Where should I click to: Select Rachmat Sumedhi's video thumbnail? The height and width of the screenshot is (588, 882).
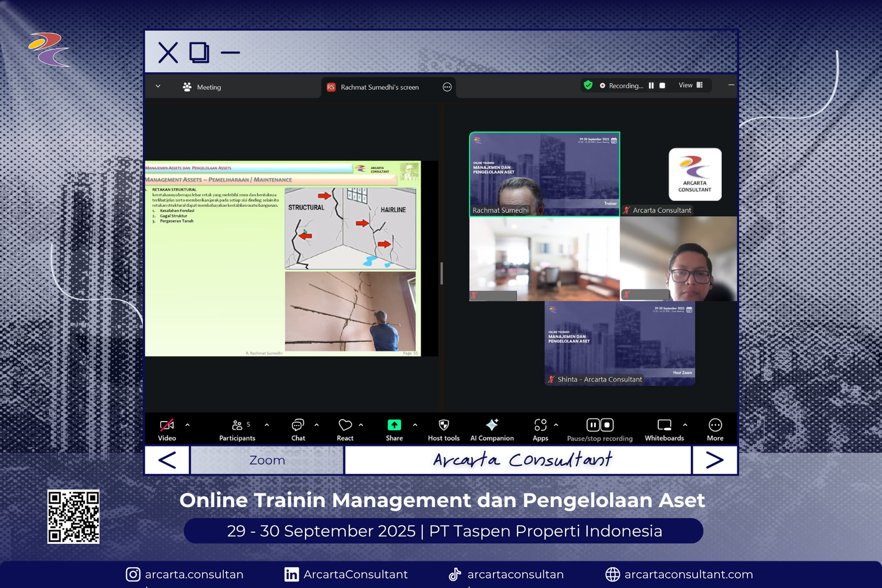(544, 174)
